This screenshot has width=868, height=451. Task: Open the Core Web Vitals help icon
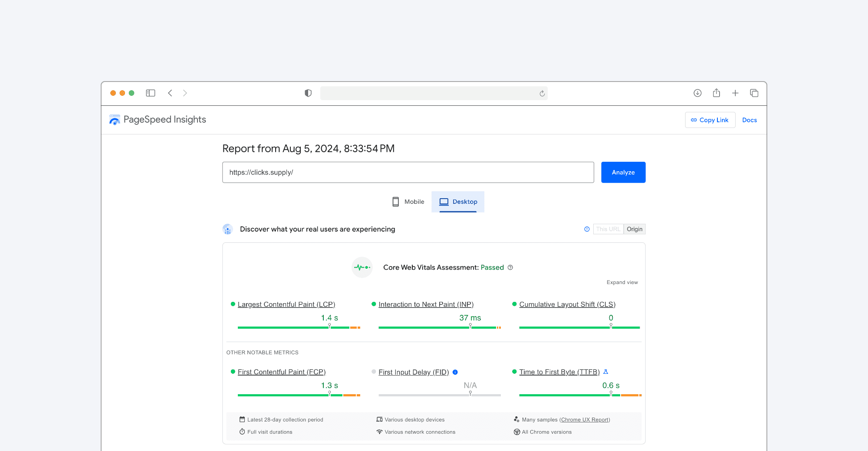pyautogui.click(x=510, y=268)
